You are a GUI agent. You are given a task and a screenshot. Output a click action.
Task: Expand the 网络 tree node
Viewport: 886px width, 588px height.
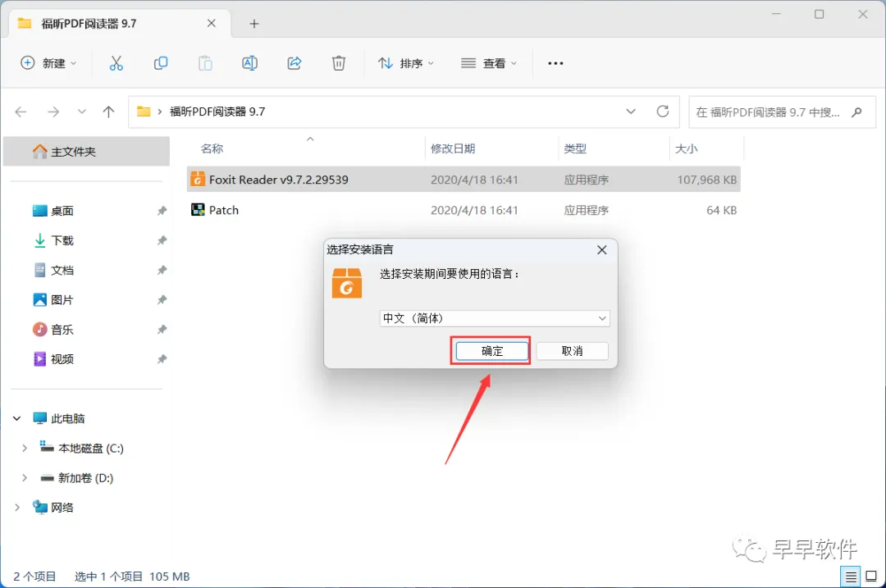[17, 508]
